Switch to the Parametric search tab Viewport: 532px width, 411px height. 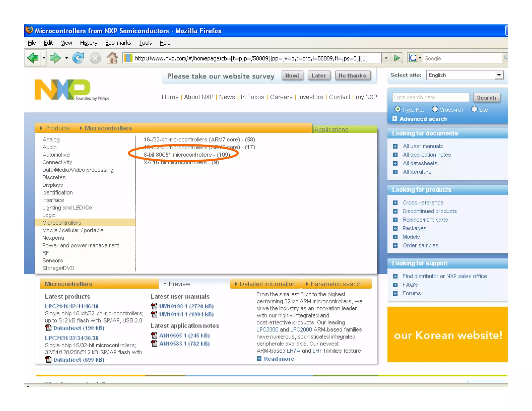[336, 284]
